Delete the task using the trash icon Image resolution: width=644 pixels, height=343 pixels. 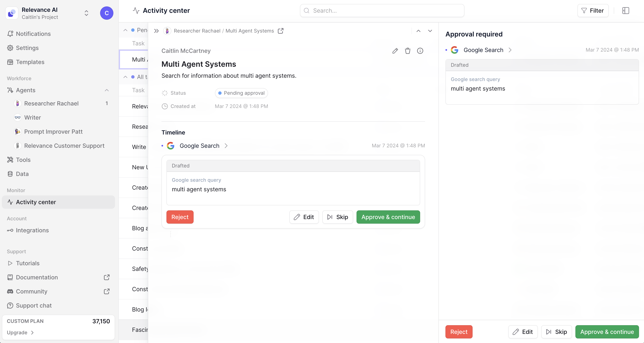coord(408,51)
